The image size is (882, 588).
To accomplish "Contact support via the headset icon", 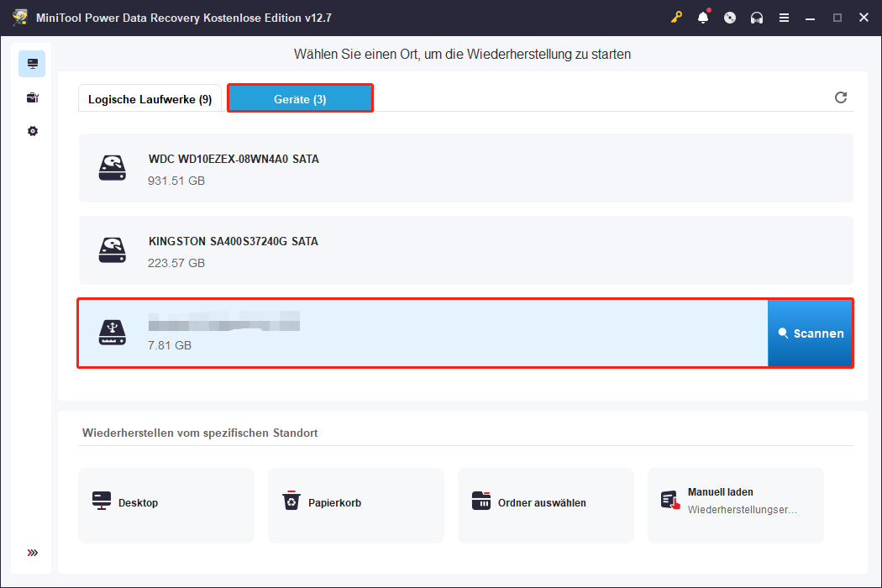I will (757, 17).
